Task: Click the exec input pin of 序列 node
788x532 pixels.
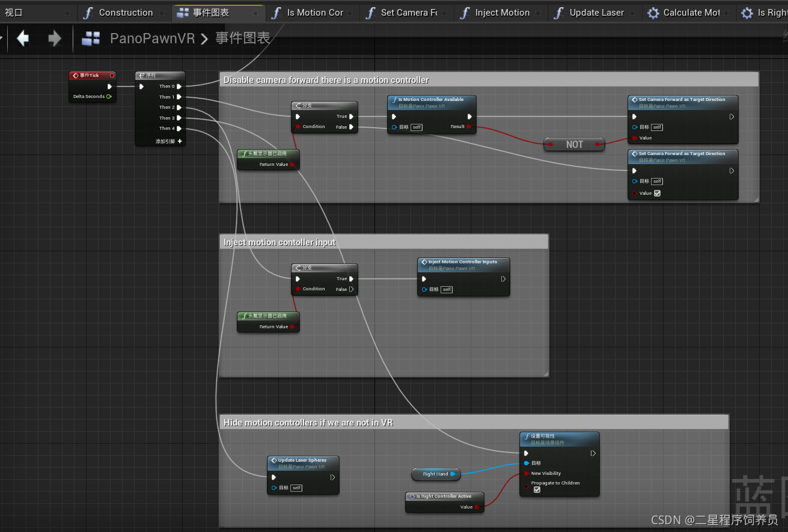Action: click(142, 87)
